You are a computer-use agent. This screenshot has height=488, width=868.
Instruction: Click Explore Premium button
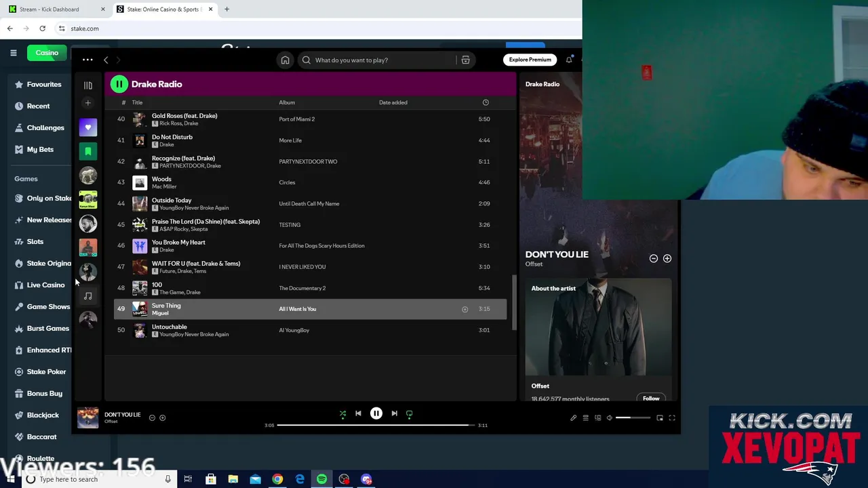click(x=530, y=60)
